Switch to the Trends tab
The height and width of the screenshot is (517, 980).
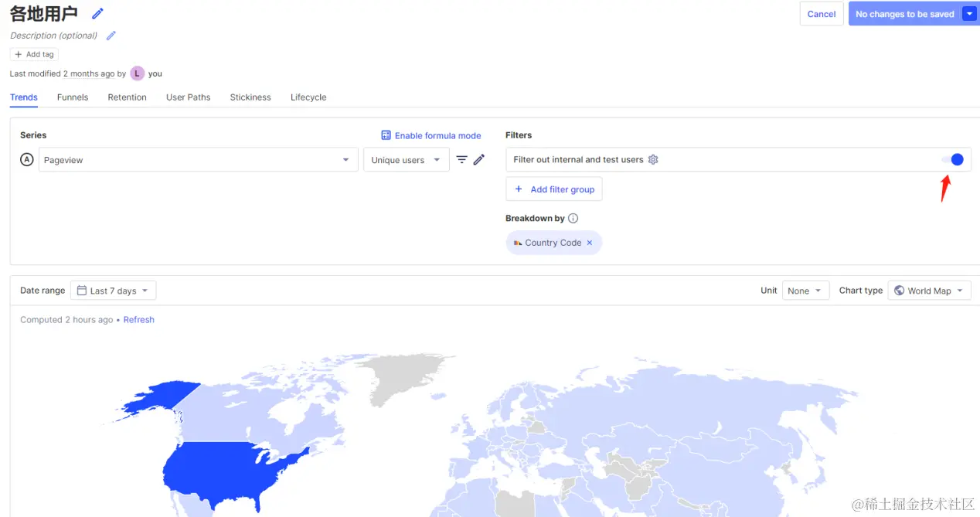tap(24, 97)
